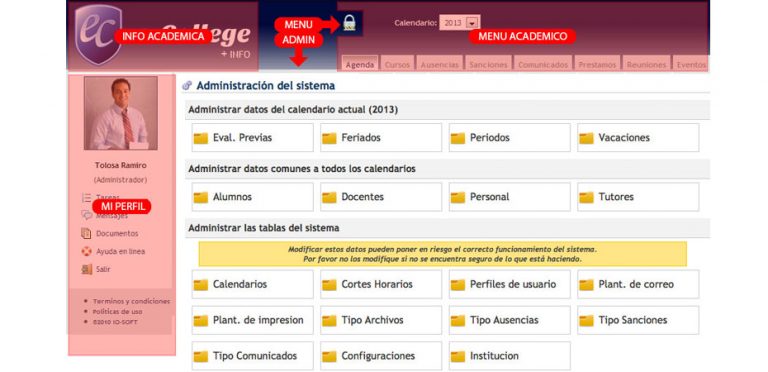Switch to the Agenda tab
The width and height of the screenshot is (768, 372).
coord(360,65)
